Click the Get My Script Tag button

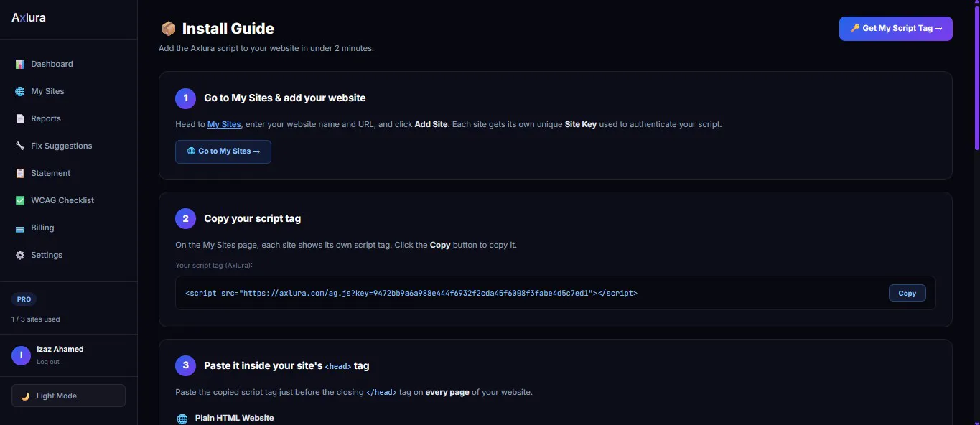click(x=895, y=29)
